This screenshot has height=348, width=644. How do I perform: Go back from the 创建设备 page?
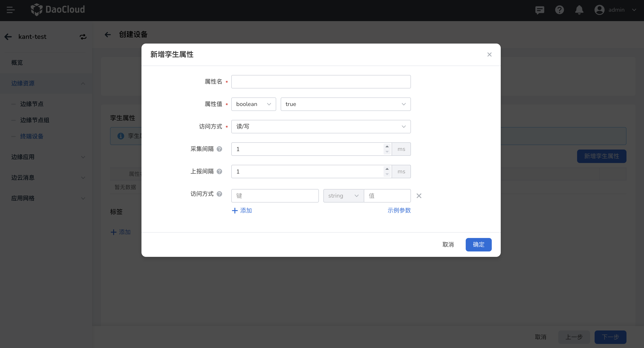[x=108, y=35]
